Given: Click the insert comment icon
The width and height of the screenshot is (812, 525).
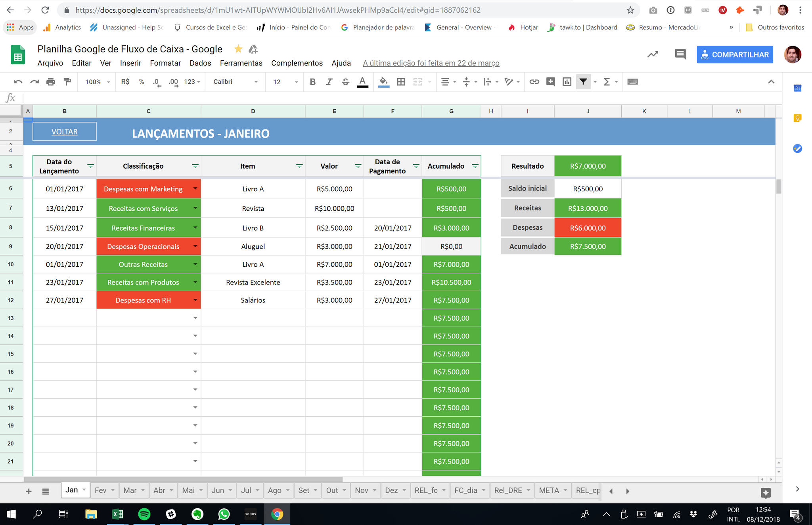Looking at the screenshot, I should pos(551,82).
